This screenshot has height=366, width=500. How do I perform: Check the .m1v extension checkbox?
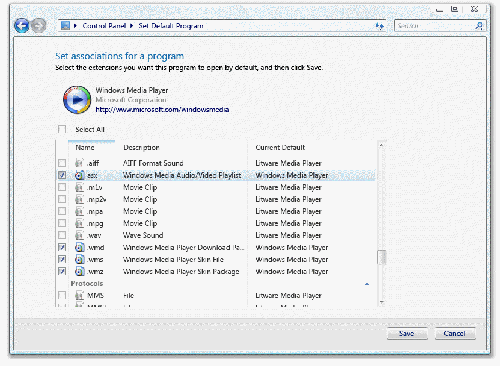pyautogui.click(x=62, y=187)
